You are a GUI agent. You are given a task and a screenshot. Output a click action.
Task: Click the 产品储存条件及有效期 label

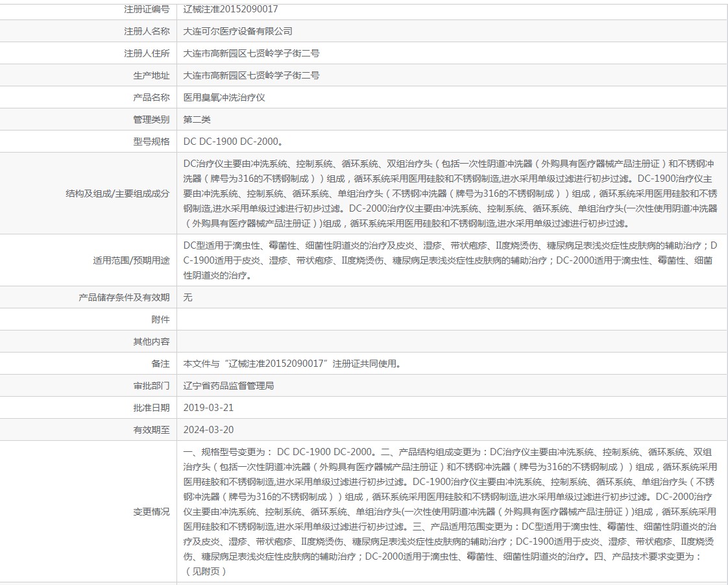pos(124,297)
